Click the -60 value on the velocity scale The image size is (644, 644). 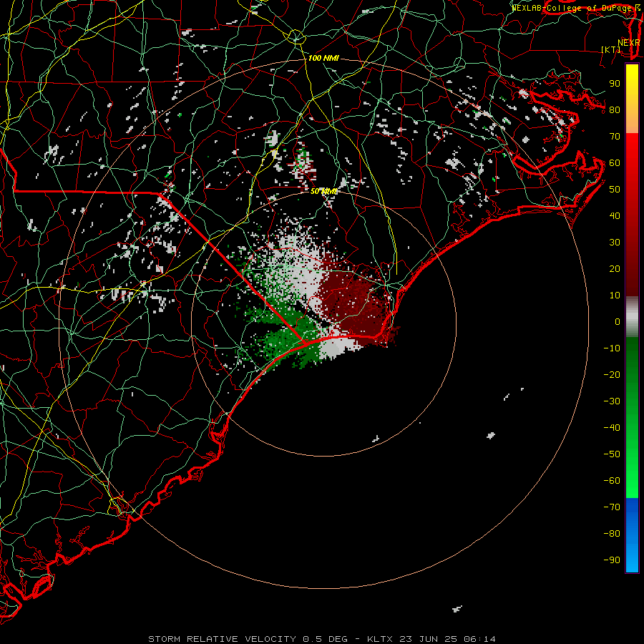612,481
